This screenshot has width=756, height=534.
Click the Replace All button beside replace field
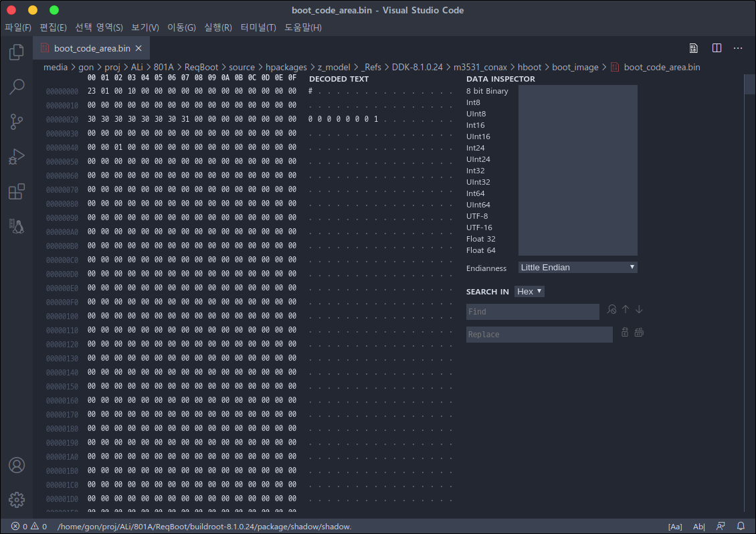638,332
